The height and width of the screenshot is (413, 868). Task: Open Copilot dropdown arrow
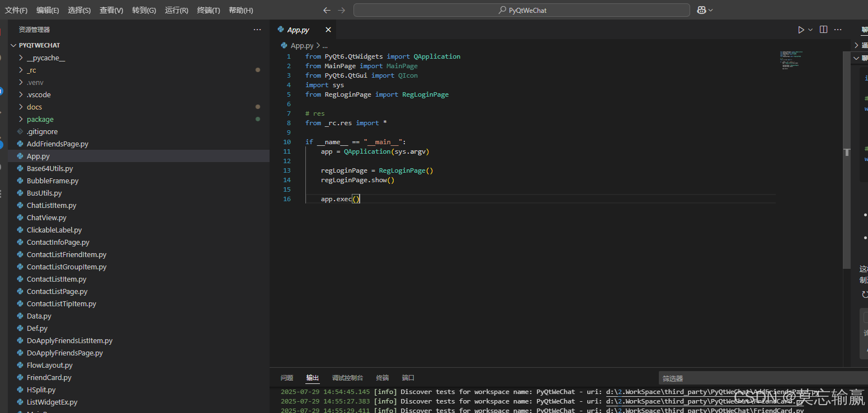tap(711, 10)
